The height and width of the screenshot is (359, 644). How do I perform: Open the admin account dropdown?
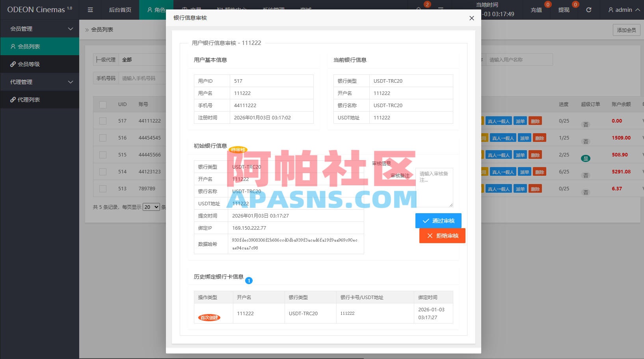pos(624,10)
